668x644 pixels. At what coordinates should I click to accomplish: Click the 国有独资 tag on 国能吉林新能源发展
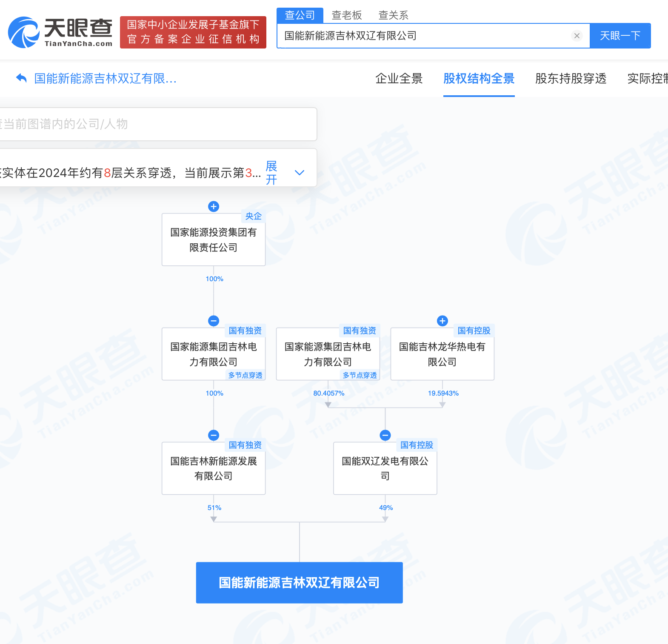point(245,445)
